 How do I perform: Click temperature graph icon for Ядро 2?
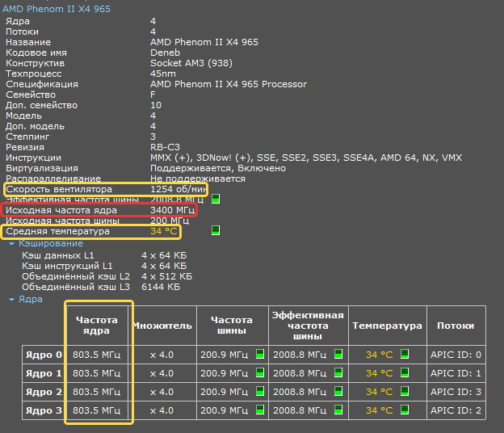coord(405,391)
